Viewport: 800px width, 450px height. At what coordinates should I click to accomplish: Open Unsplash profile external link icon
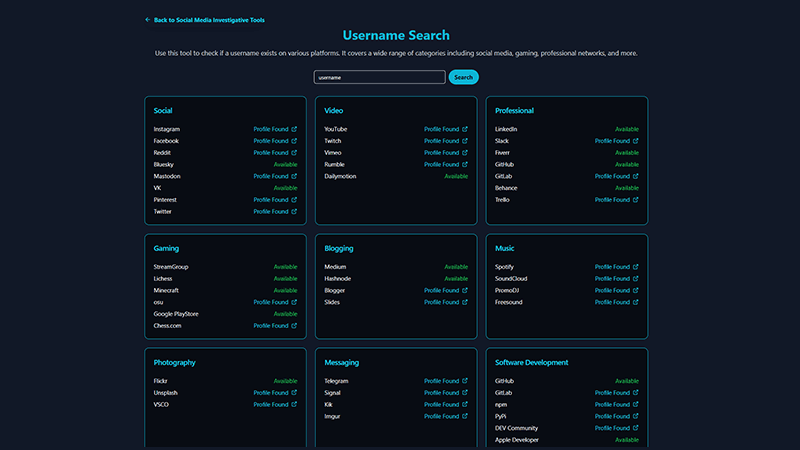(x=294, y=392)
